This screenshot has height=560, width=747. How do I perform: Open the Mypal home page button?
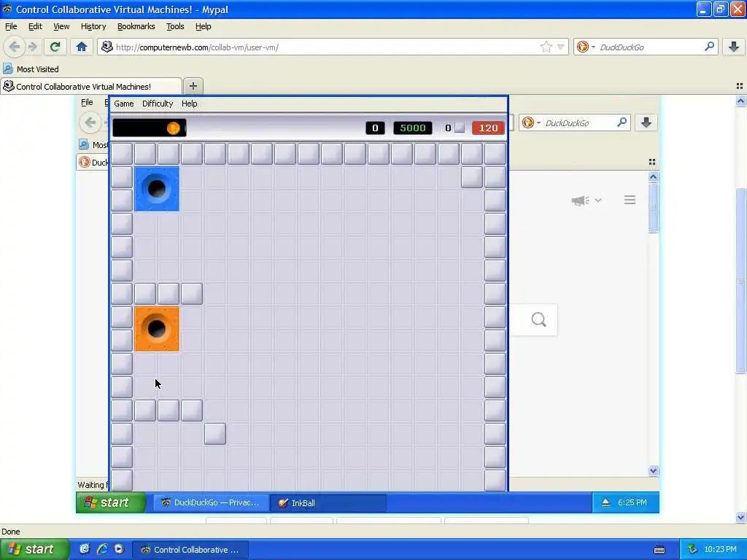82,47
